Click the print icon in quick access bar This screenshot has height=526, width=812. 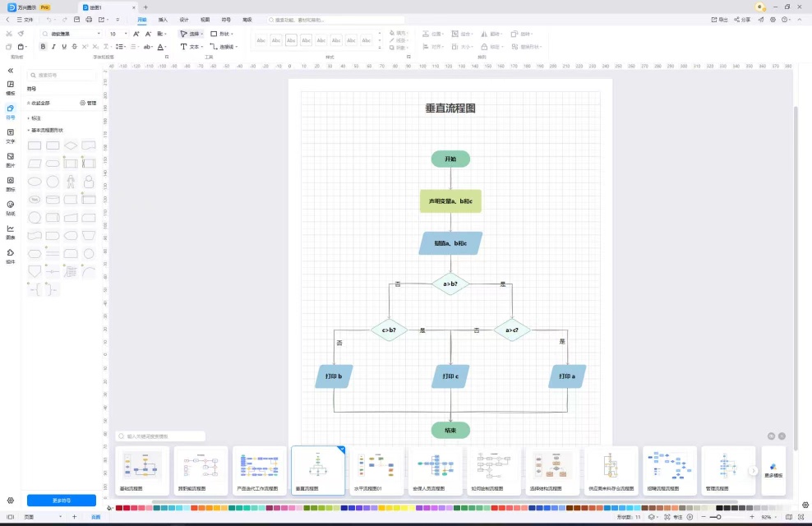89,20
